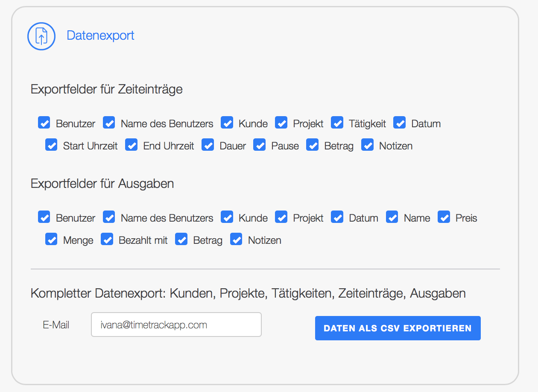Uncheck Kunde in Ausgaben export fields
538x392 pixels.
pos(227,217)
